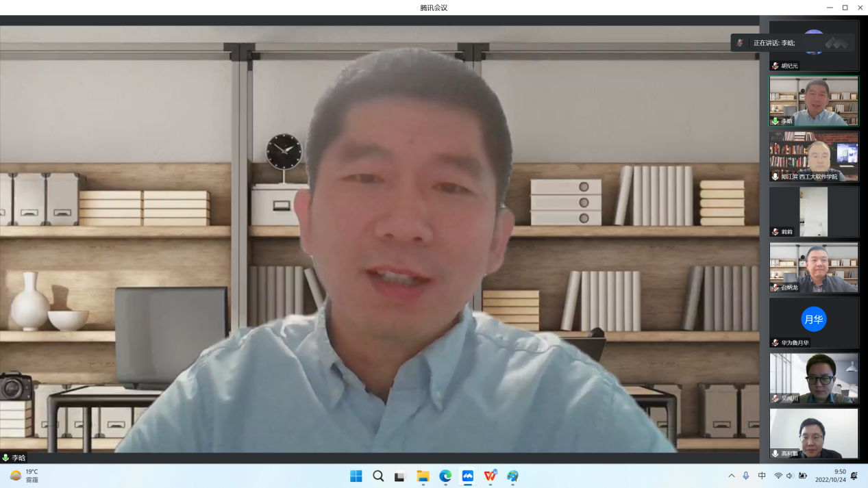868x488 pixels.
Task: Select the 吴闻川 participant video thumbnail
Action: pyautogui.click(x=814, y=377)
